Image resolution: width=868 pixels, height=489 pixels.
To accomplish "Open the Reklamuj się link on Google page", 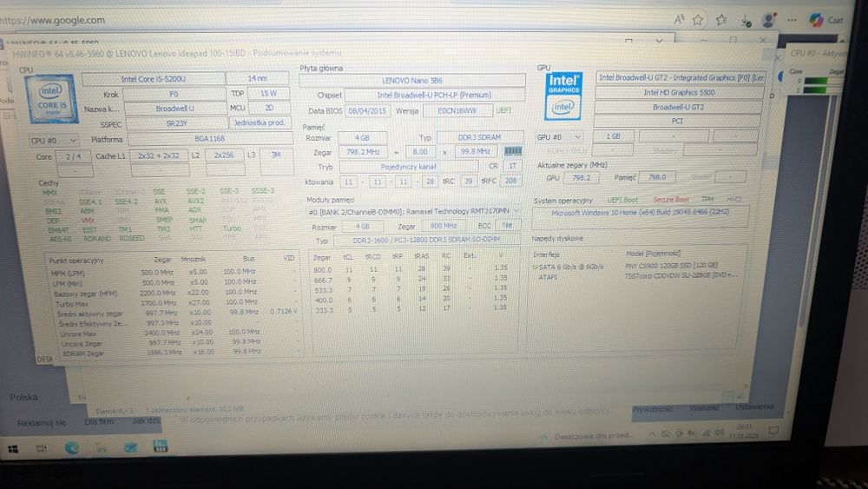I will [x=41, y=422].
